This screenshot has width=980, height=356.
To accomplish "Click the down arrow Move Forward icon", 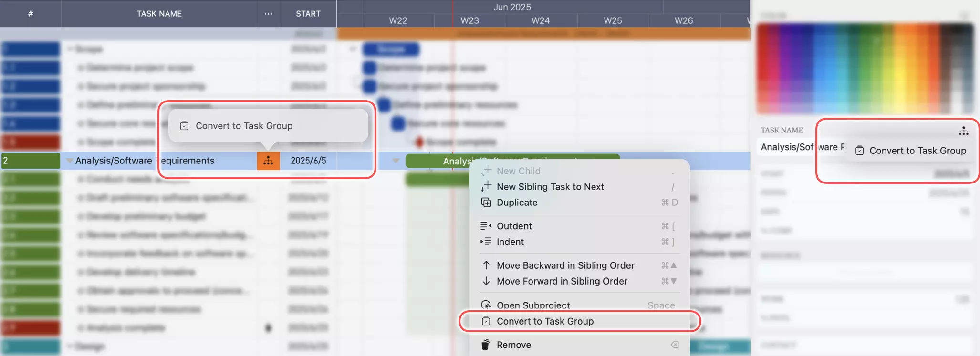I will [486, 281].
